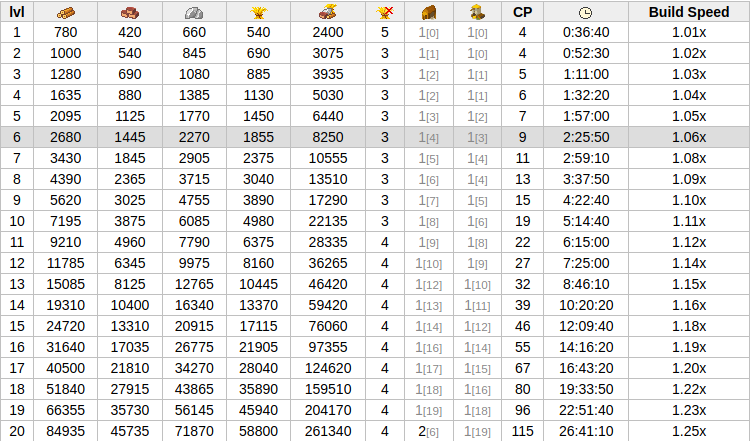
Task: Select the clay cost '10400' cell
Action: (130, 305)
